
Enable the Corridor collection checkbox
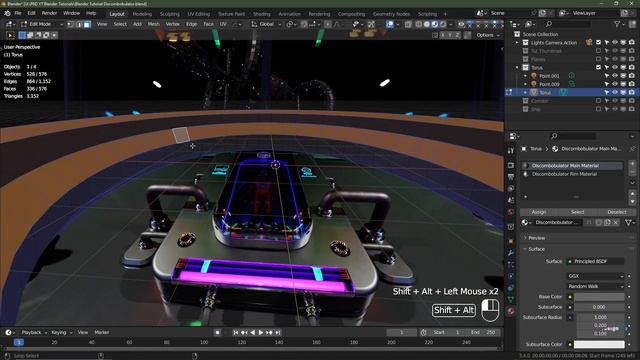click(x=598, y=101)
